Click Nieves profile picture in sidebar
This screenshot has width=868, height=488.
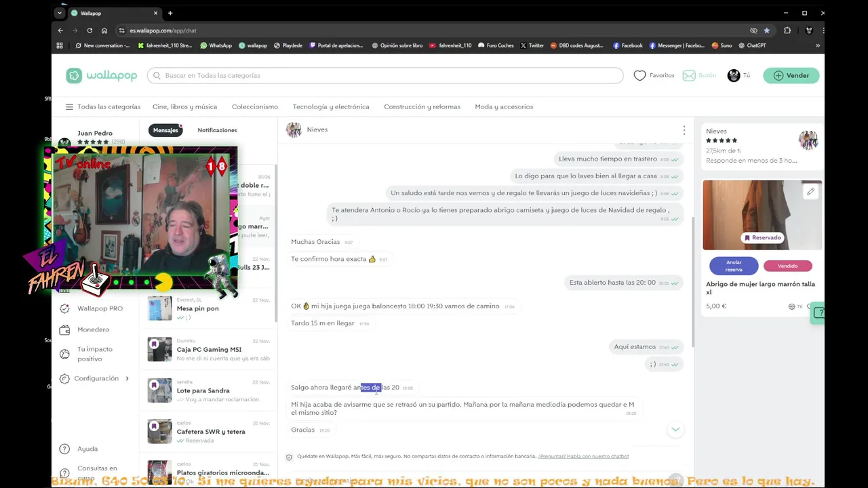[x=808, y=140]
